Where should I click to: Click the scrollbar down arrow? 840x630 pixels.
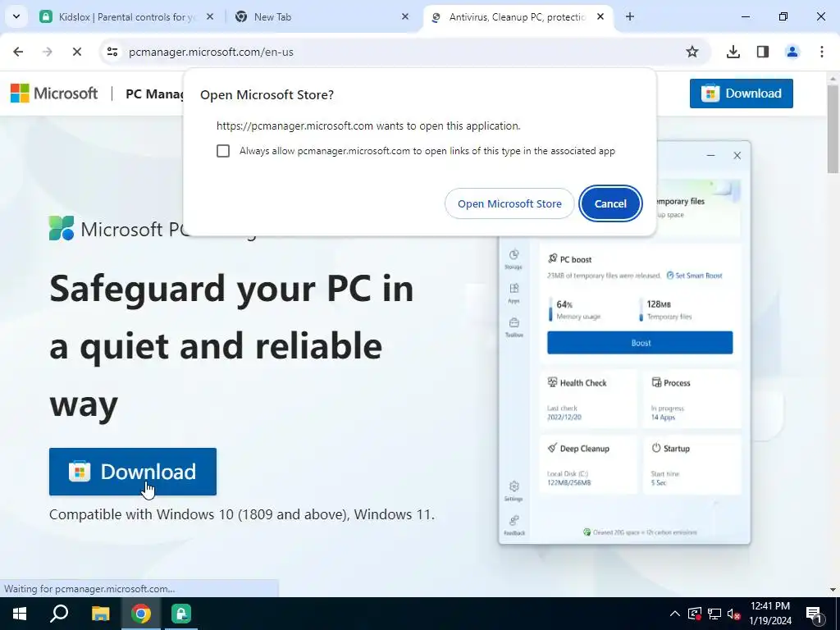point(833,590)
